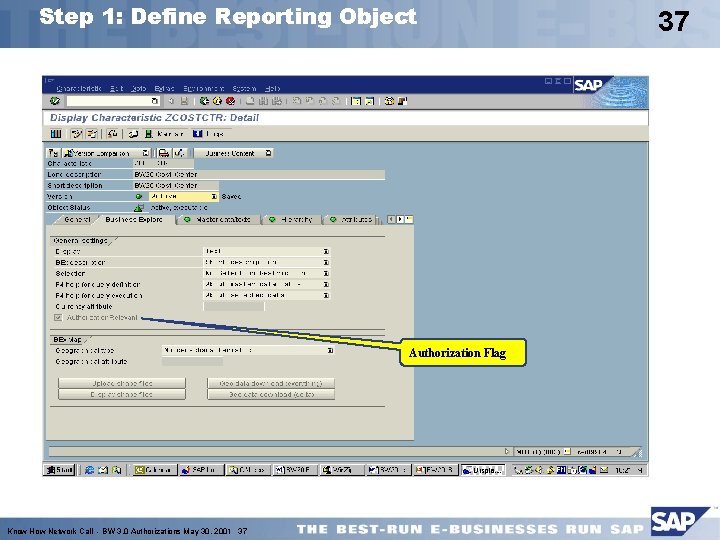Click the Internet Explorer quick launch icon
The width and height of the screenshot is (720, 540).
(90, 470)
